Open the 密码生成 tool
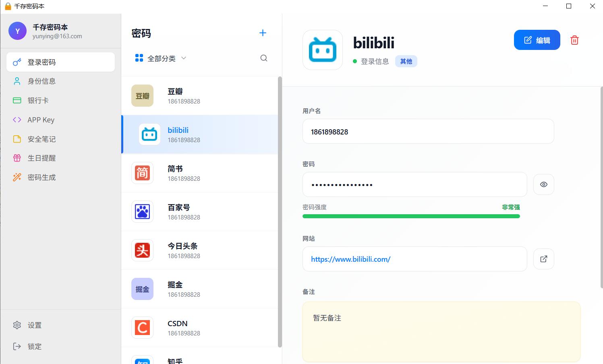This screenshot has height=364, width=603. tap(42, 177)
